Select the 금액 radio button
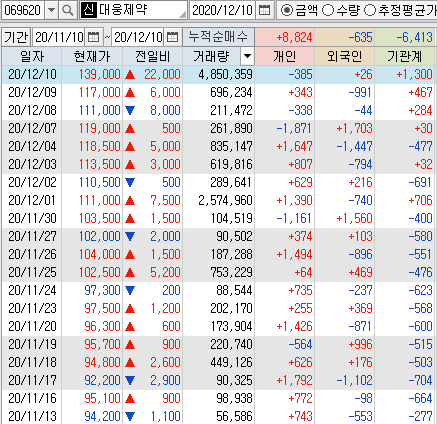Viewport: 437px width, 424px height. 286,10
